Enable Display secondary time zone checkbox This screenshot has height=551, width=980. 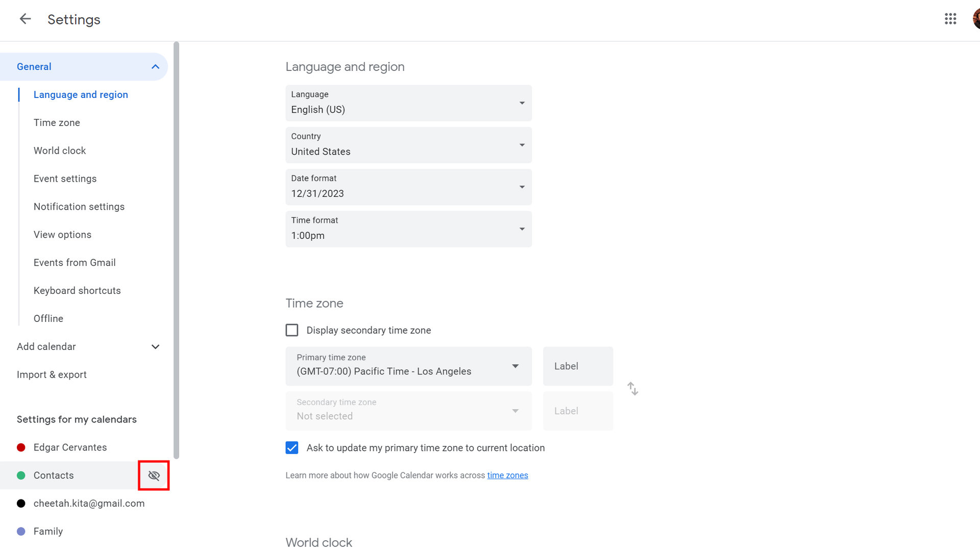click(x=292, y=330)
